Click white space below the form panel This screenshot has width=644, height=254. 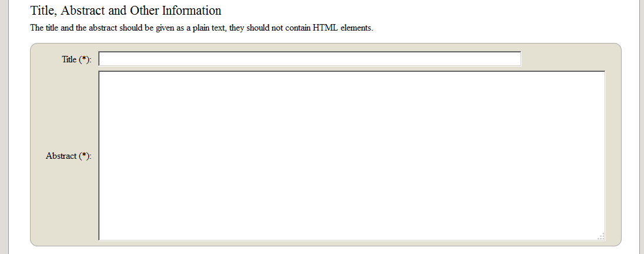tap(323, 250)
